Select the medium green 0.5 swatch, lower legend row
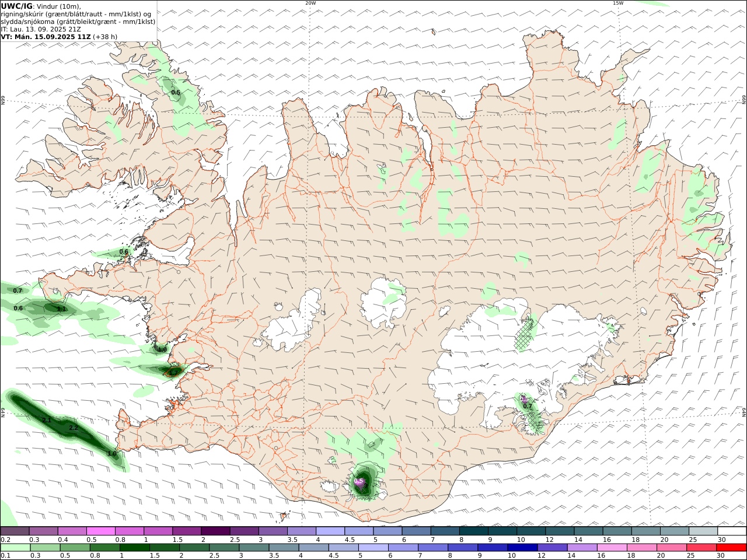 (75, 547)
